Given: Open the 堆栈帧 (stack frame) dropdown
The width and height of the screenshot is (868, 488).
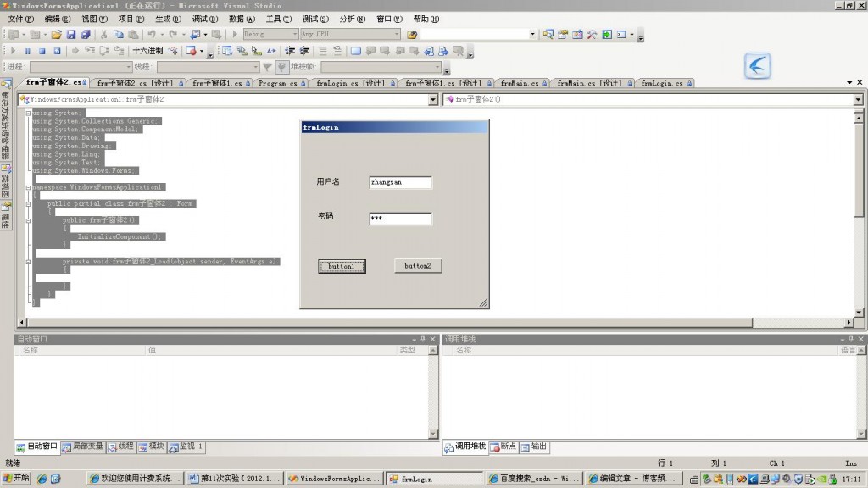Looking at the screenshot, I should (x=437, y=67).
